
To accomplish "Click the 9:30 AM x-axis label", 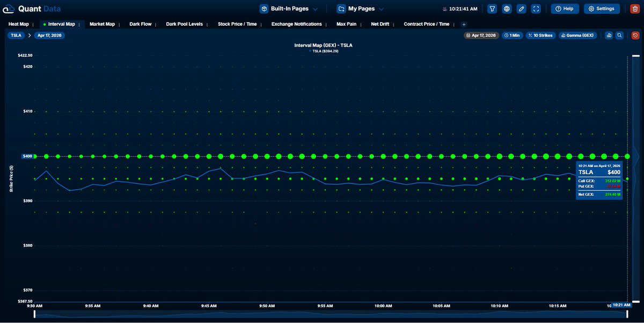I will click(34, 306).
